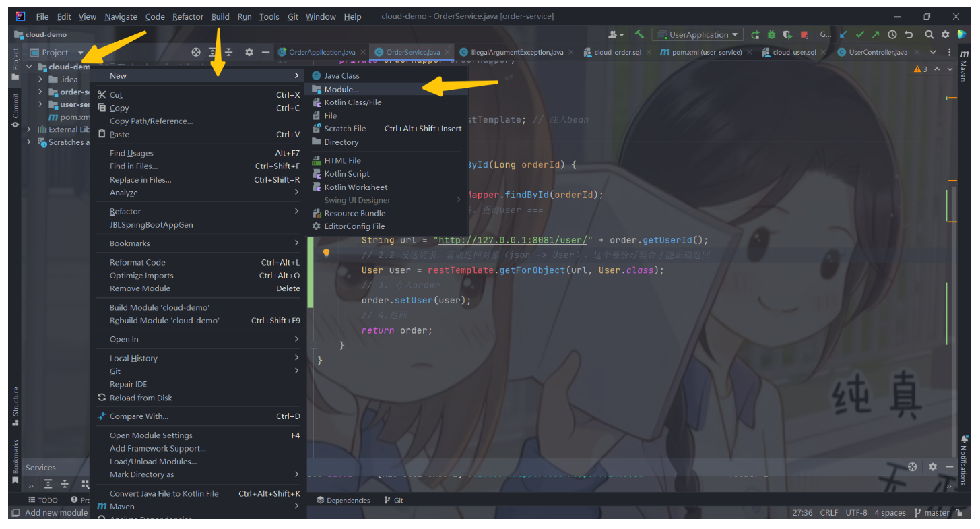This screenshot has height=529, width=980.
Task: Open the File menu
Action: [x=42, y=17]
